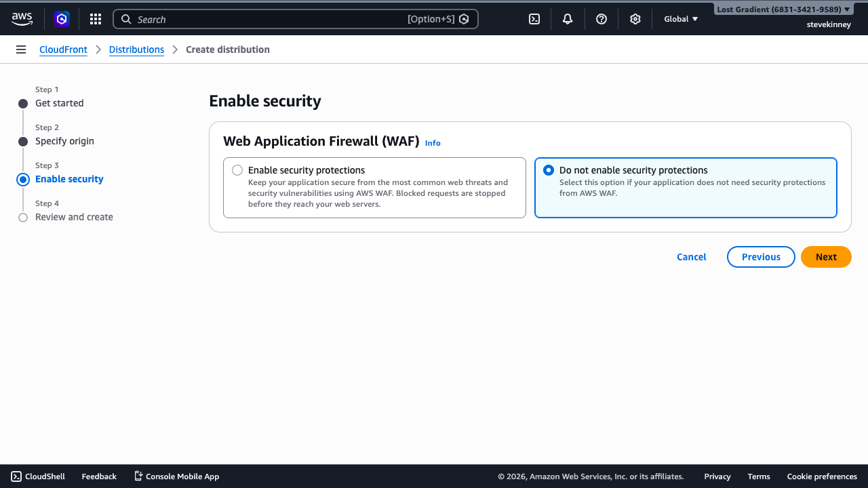Viewport: 868px width, 488px height.
Task: Open the Global region dropdown
Action: (681, 19)
